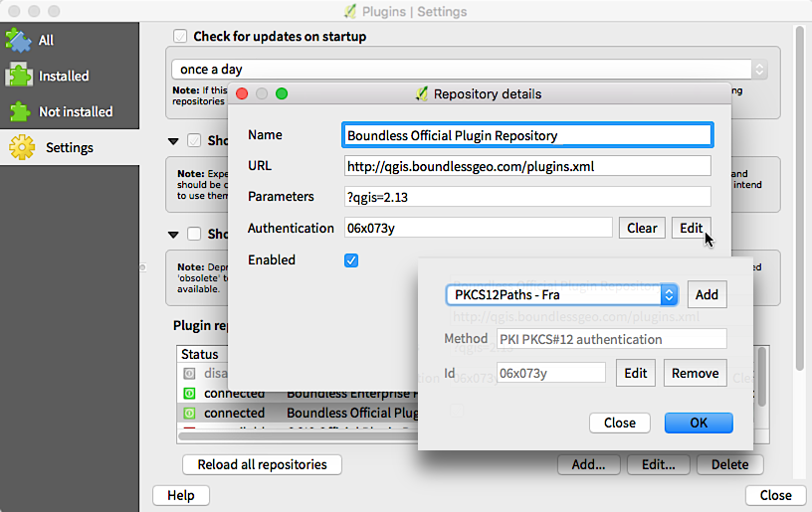
Task: Toggle the first Show plugins checkbox
Action: (x=194, y=140)
